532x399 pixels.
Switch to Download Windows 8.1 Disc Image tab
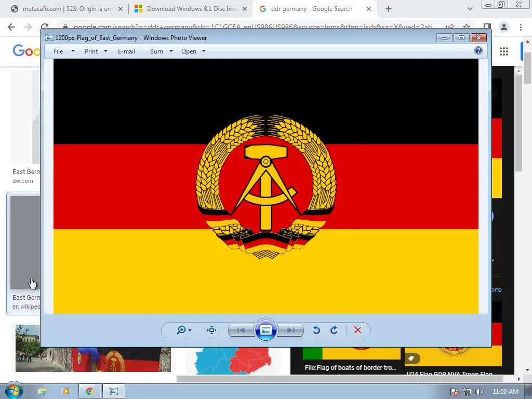pos(192,9)
